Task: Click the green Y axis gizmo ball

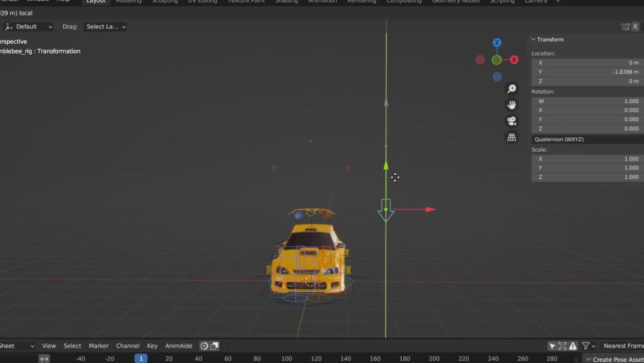Action: pyautogui.click(x=497, y=60)
